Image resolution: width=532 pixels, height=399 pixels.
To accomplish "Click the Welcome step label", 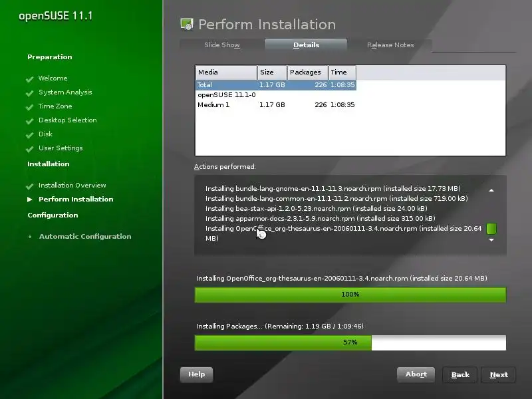I will [x=53, y=78].
